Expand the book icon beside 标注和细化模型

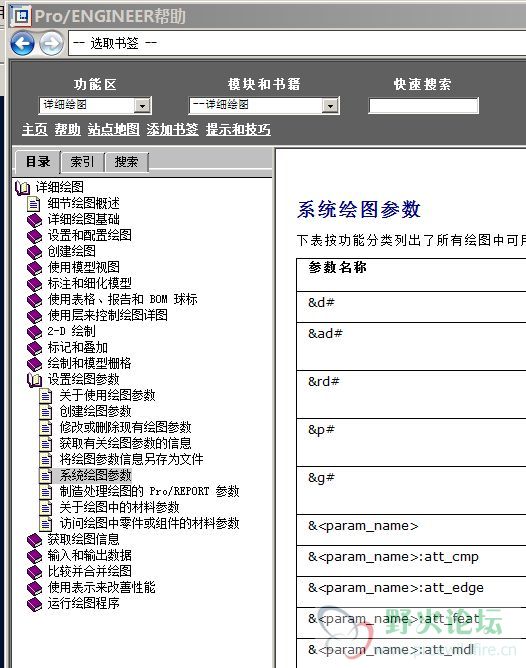click(34, 284)
